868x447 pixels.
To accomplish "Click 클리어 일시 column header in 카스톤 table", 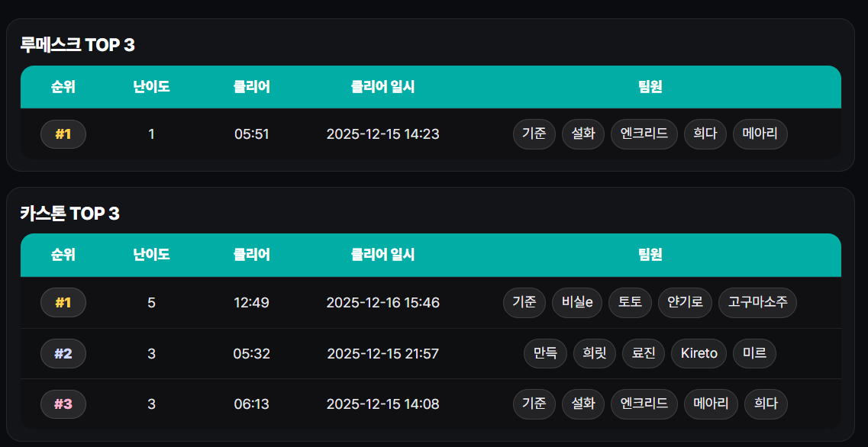I will (x=382, y=255).
